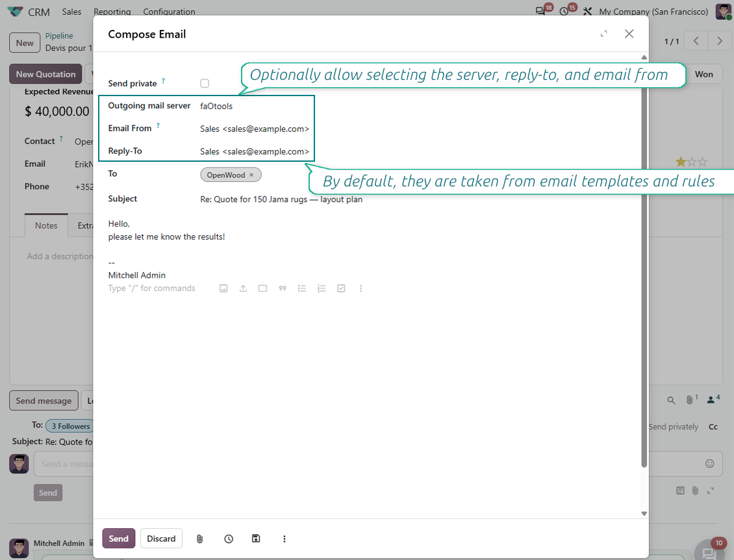Expand the Compose Email dialog to full screen

click(x=604, y=34)
